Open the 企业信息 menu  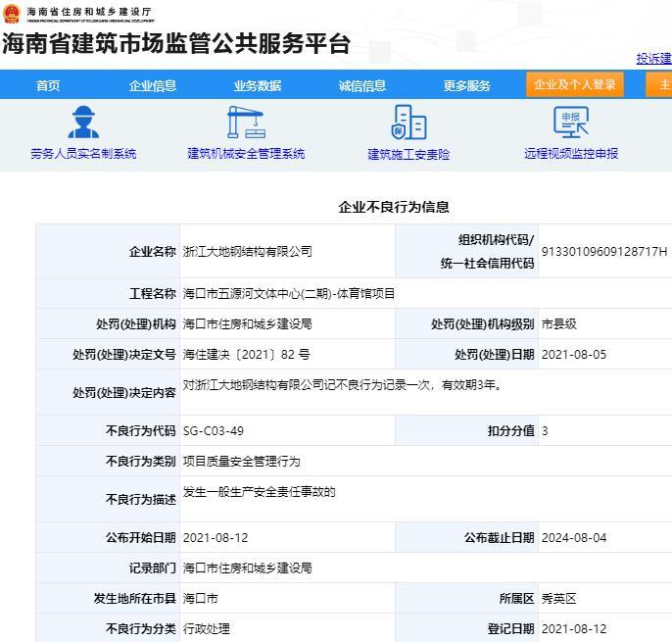click(x=153, y=85)
